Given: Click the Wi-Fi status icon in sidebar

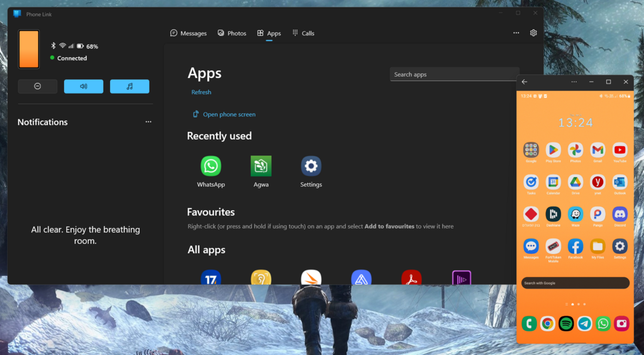Looking at the screenshot, I should (62, 46).
